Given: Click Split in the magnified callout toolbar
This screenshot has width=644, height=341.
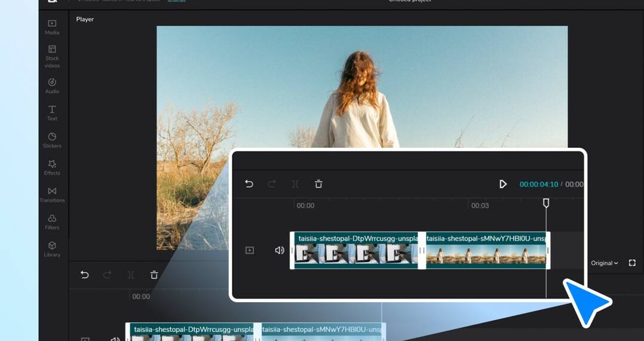Looking at the screenshot, I should click(295, 184).
